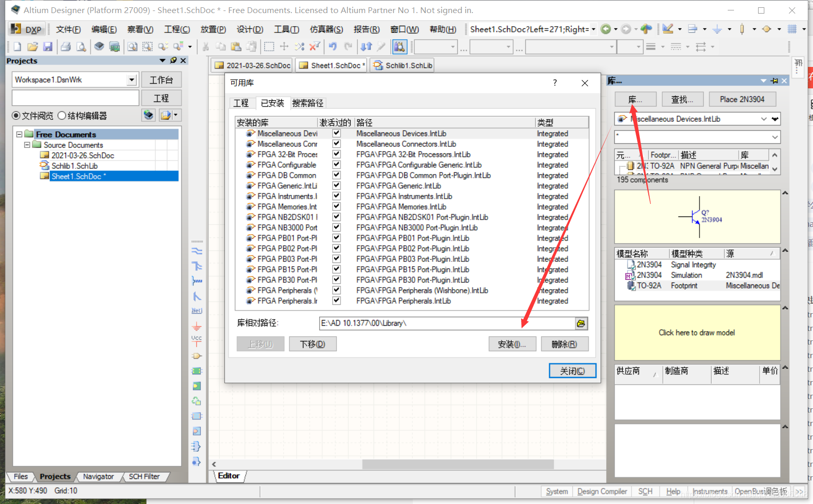Uncheck FPGA 32-Bit Processors activated checkbox
This screenshot has width=813, height=504.
pos(336,154)
